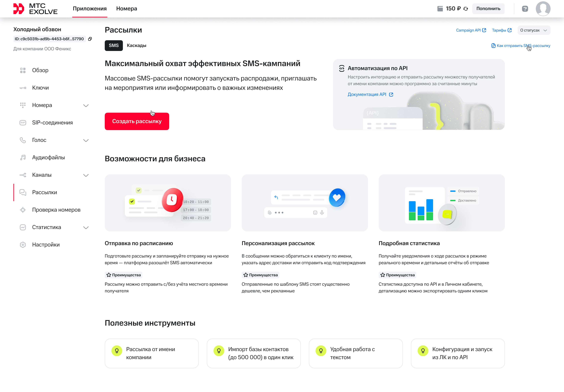Viewport: 564px width, 392px height.
Task: Expand the Каналы sidebar section chevron
Action: (86, 175)
